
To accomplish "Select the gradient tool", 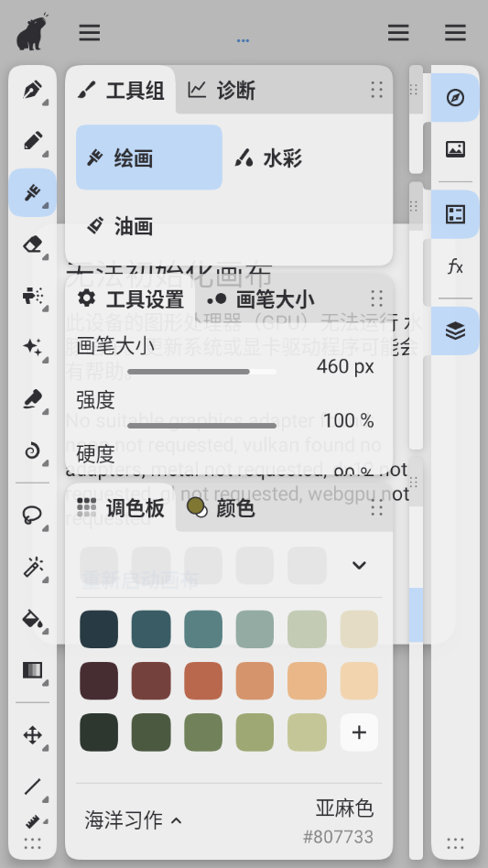I will click(x=33, y=670).
